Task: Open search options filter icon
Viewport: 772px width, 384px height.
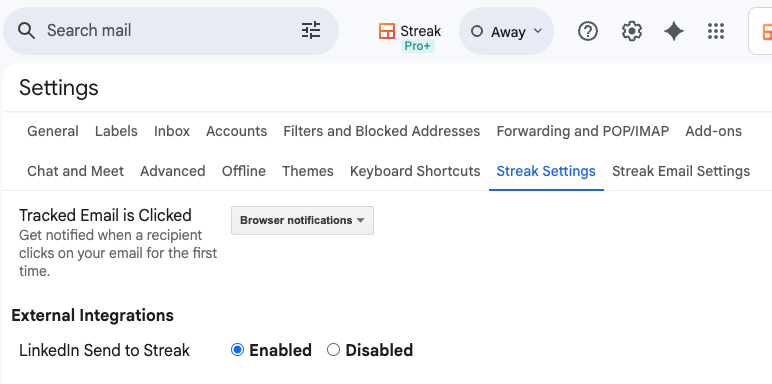Action: (311, 31)
